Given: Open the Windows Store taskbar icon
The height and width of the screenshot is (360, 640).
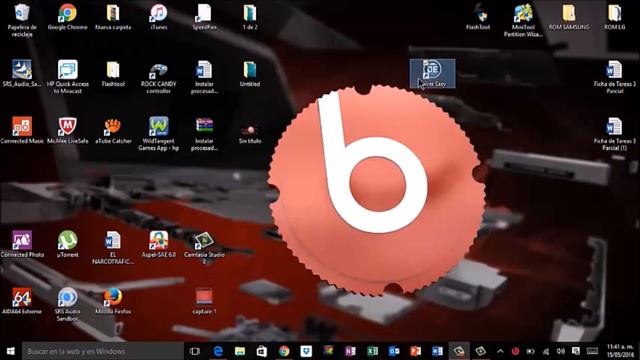Looking at the screenshot, I should pyautogui.click(x=262, y=351).
